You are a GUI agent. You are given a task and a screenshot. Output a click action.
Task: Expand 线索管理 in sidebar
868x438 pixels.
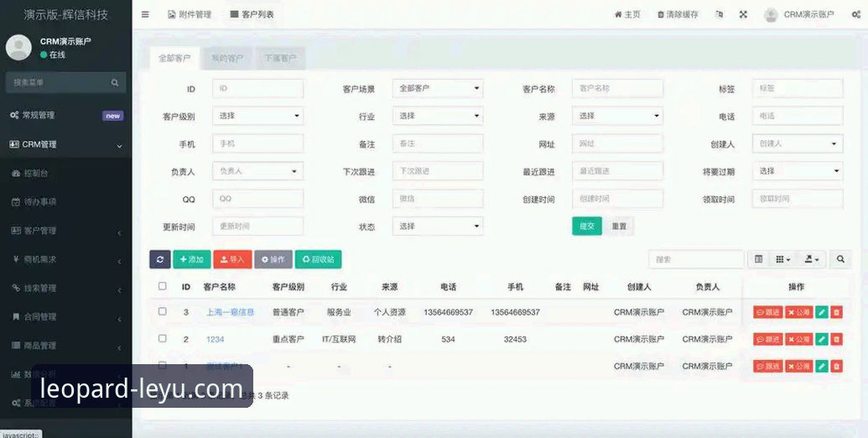(x=66, y=289)
